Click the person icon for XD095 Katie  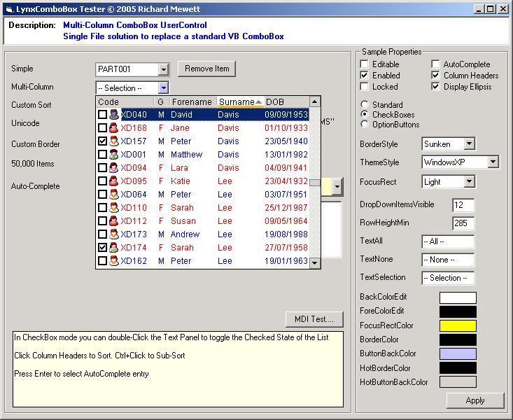point(113,181)
